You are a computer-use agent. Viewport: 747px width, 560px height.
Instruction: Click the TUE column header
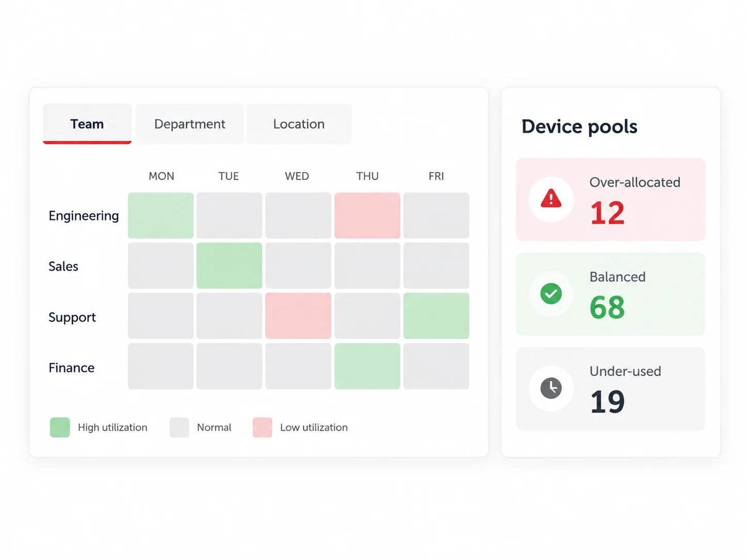229,176
